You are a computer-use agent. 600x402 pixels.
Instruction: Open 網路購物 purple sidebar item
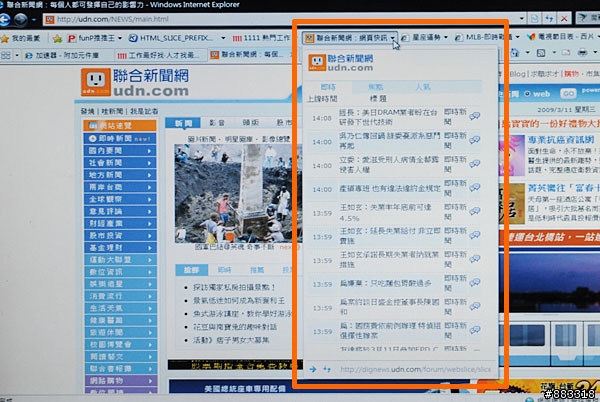click(x=120, y=381)
